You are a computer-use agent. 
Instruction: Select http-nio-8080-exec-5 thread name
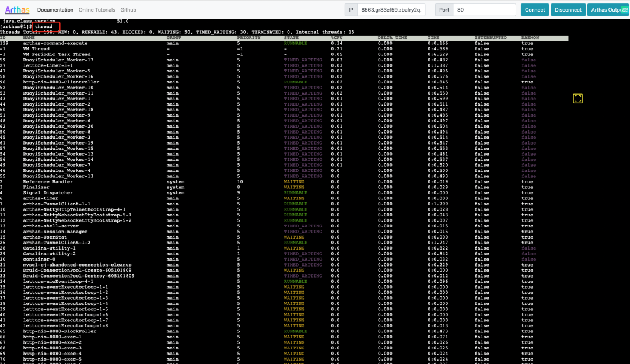coord(52,359)
